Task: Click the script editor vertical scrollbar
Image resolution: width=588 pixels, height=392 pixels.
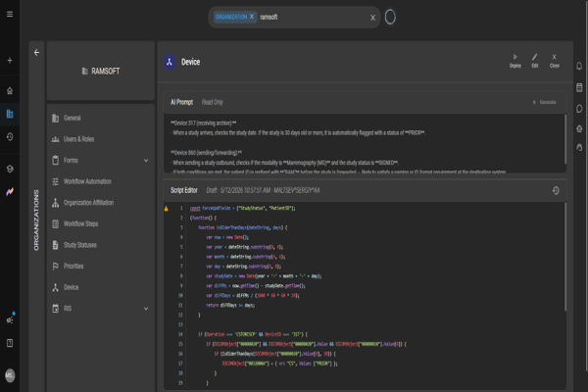Action: pyautogui.click(x=565, y=257)
